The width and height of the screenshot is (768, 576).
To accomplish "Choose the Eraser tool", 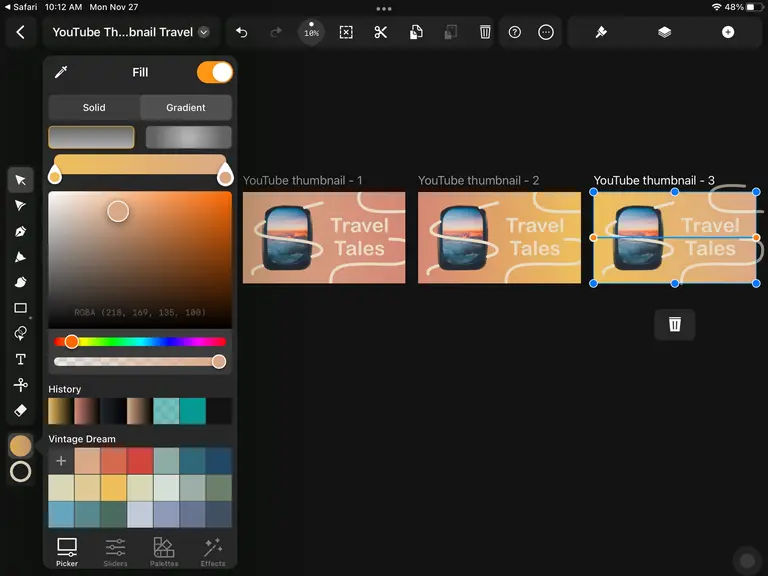I will point(21,410).
